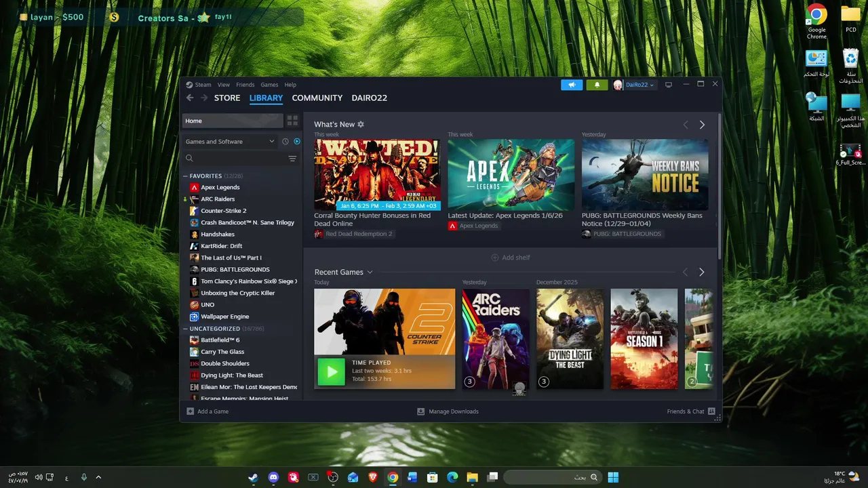Open advanced library filters icon
This screenshot has height=488, width=868.
292,159
